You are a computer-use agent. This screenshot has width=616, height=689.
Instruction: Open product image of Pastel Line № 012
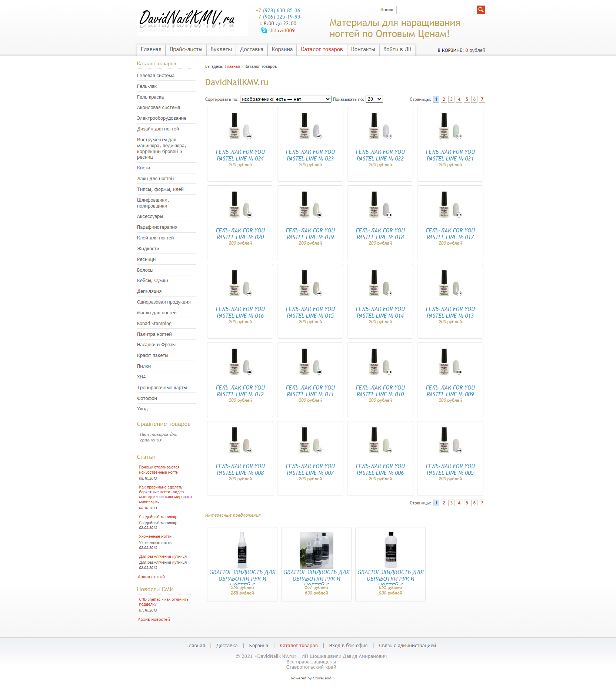pyautogui.click(x=240, y=362)
